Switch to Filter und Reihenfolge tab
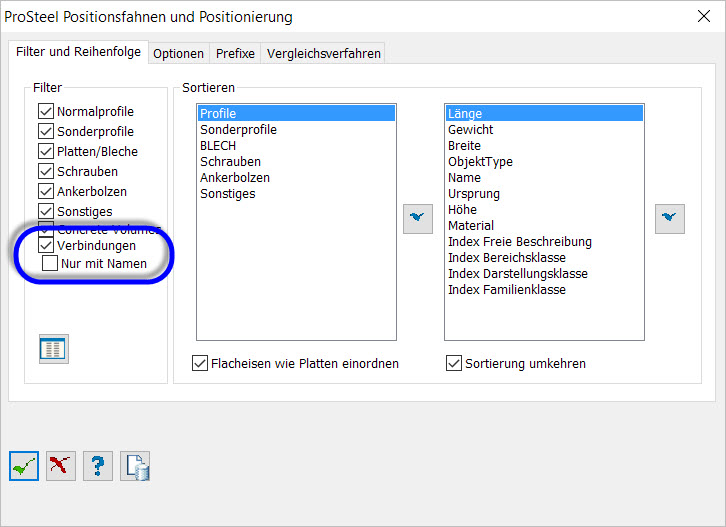This screenshot has width=726, height=527. [x=78, y=52]
